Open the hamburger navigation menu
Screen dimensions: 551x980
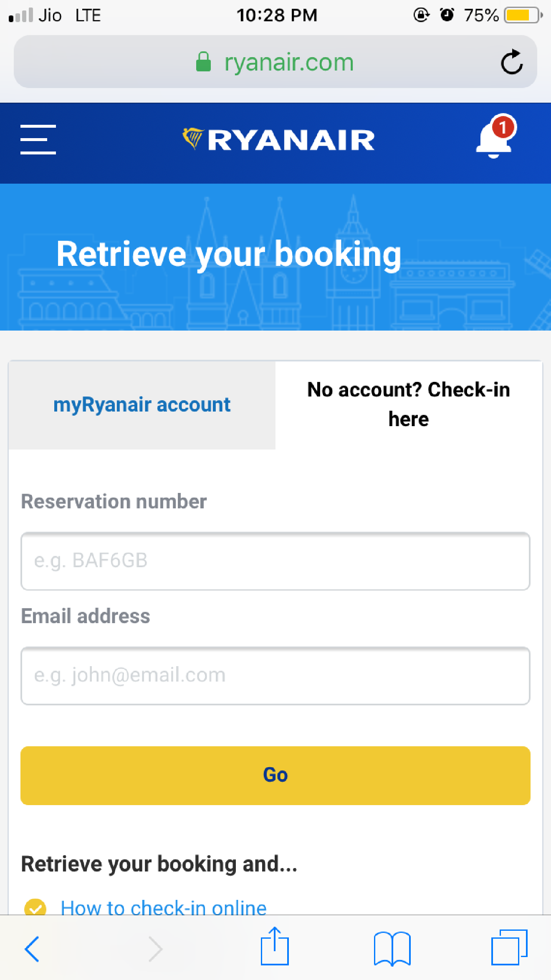pyautogui.click(x=38, y=139)
